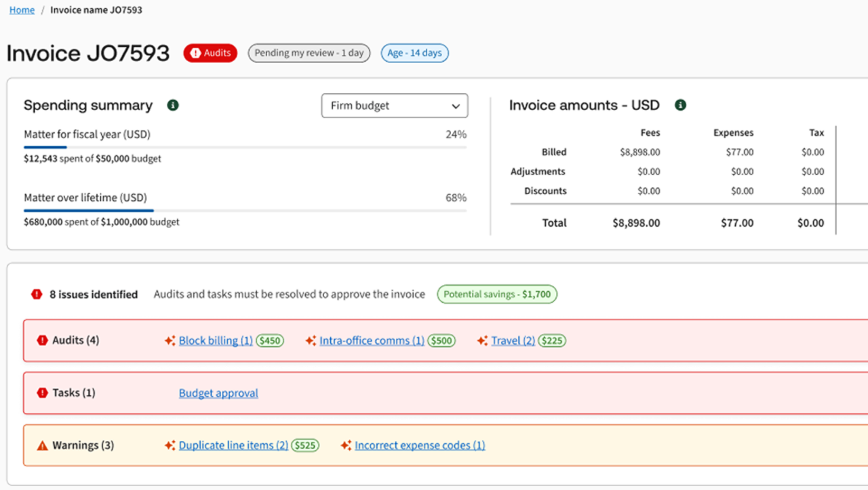This screenshot has width=868, height=490.
Task: Open Duplicate line items (2) warning link
Action: click(x=233, y=446)
